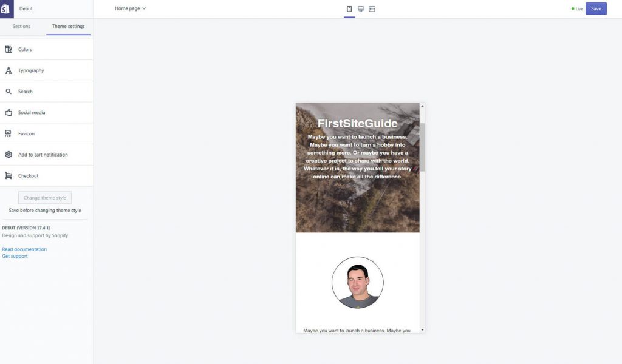Select the mobile preview icon
Viewport: 622px width, 364px height.
point(349,8)
